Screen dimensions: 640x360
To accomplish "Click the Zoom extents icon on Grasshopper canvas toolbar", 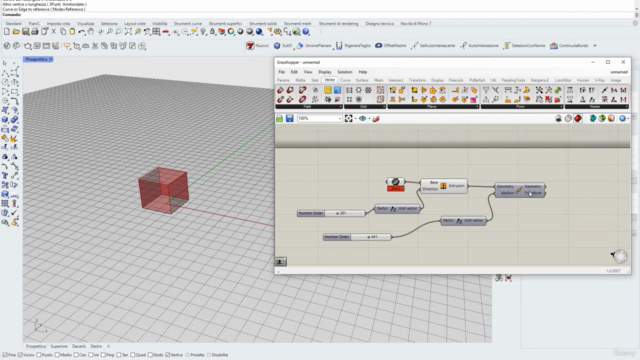I will tap(349, 118).
